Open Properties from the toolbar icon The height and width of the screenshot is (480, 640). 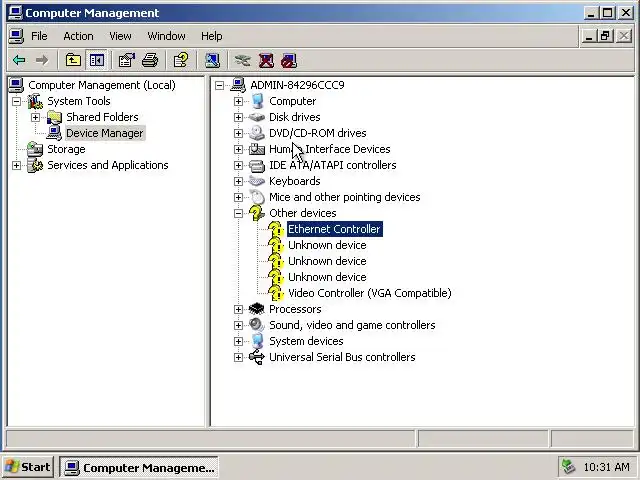(126, 60)
